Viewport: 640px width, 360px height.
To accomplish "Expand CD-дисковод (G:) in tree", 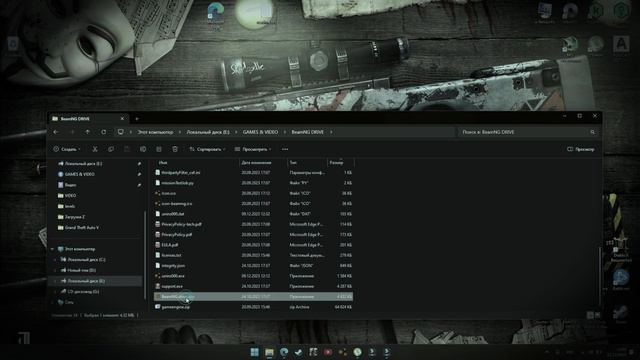I will pyautogui.click(x=56, y=291).
